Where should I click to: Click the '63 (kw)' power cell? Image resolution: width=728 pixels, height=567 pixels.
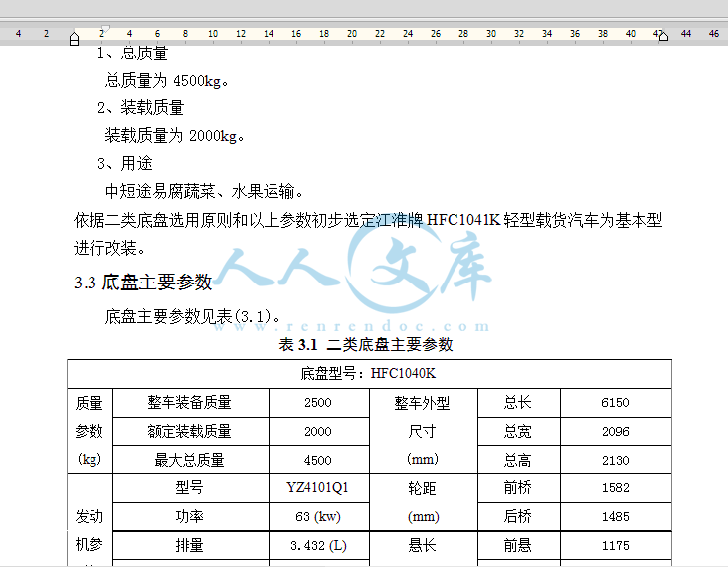click(318, 517)
